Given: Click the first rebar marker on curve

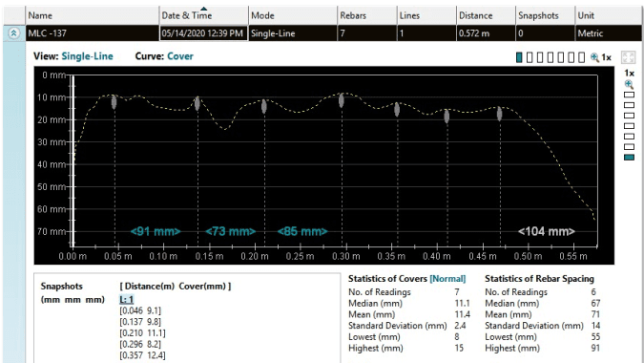Looking at the screenshot, I should tap(114, 102).
